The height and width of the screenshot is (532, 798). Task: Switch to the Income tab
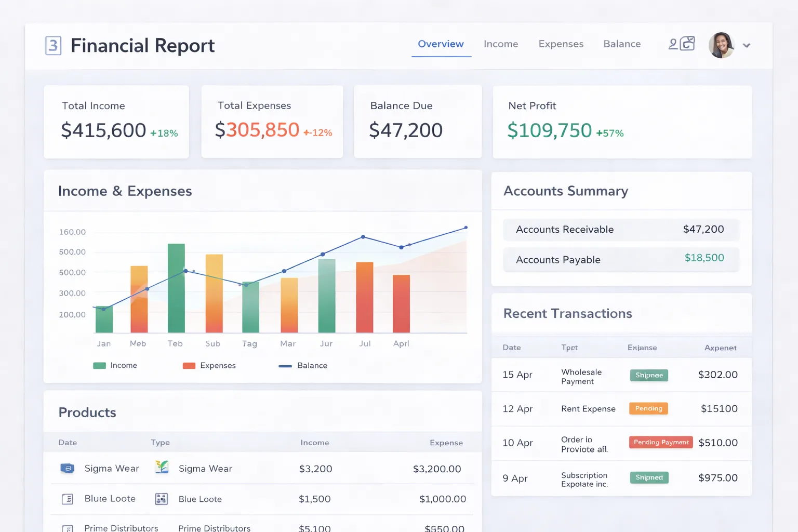pos(501,44)
